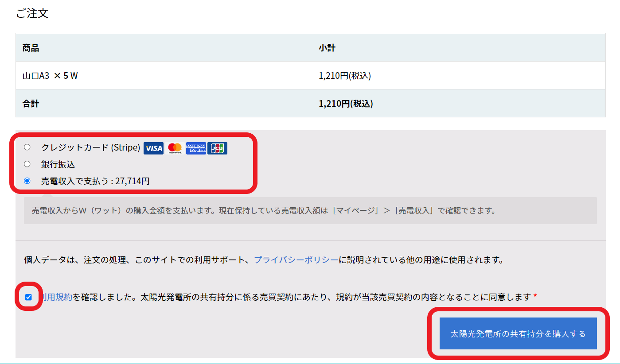Uncheck the 利用規約 agreement checkbox
Screen dimensions: 620x364
[x=29, y=297]
